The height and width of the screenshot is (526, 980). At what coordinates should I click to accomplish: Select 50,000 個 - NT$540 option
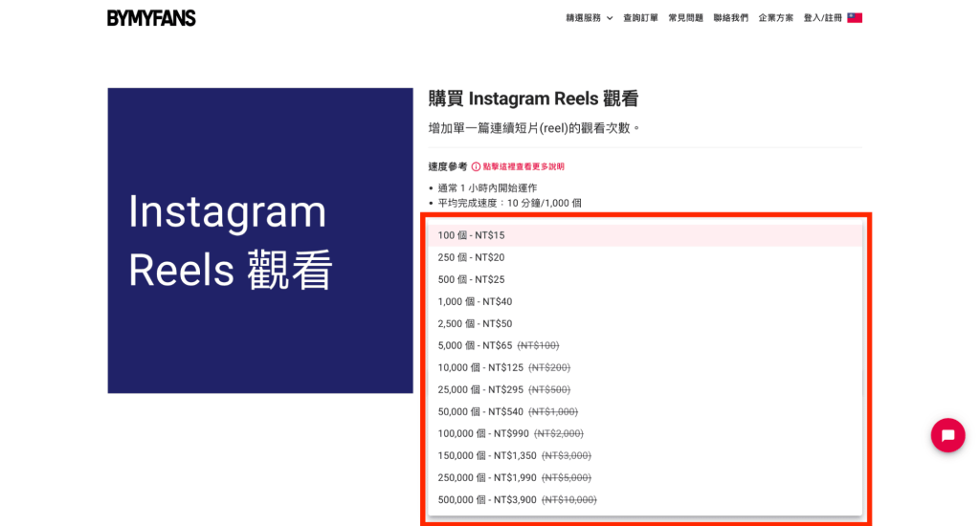[x=644, y=411]
